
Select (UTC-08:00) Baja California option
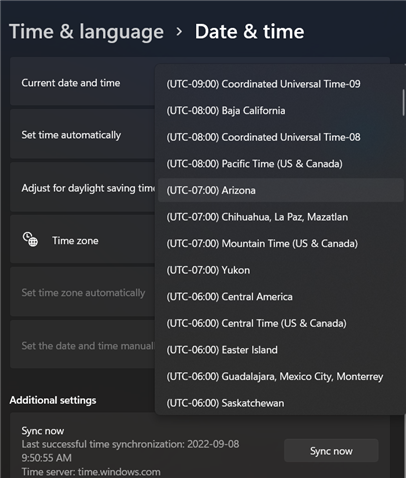click(x=281, y=111)
